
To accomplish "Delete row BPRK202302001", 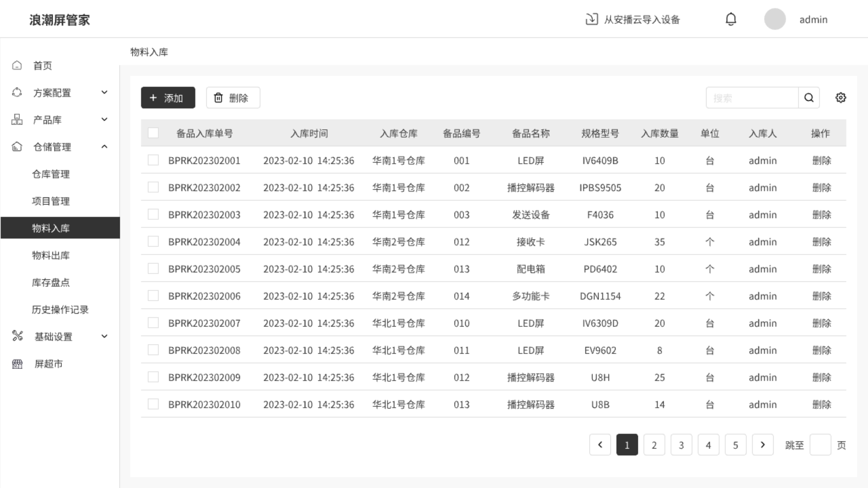I will click(821, 160).
